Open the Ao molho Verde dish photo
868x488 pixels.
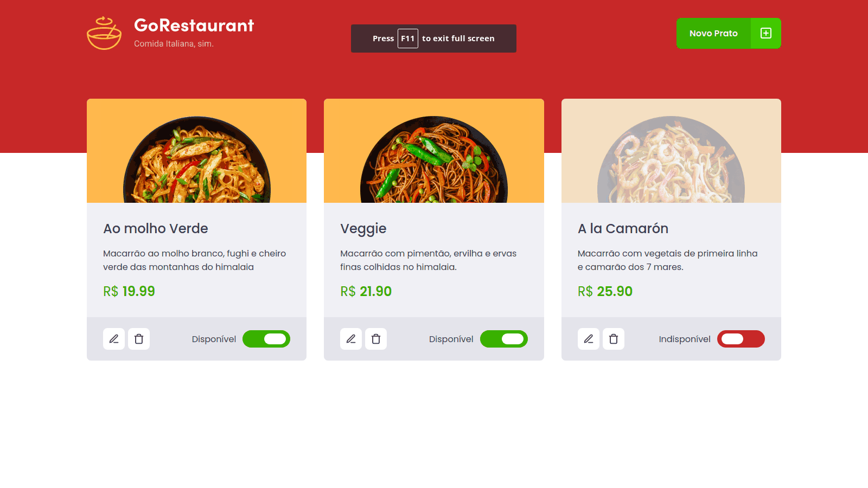[x=197, y=159]
